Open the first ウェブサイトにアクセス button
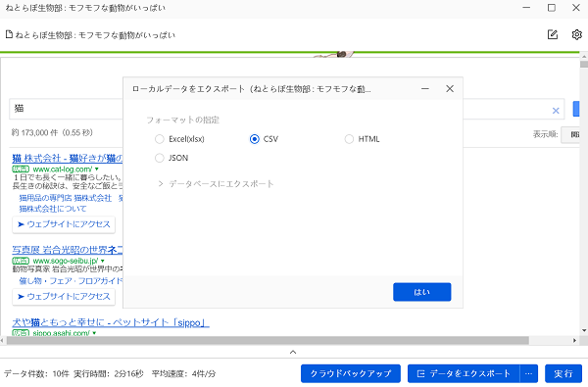 click(64, 224)
